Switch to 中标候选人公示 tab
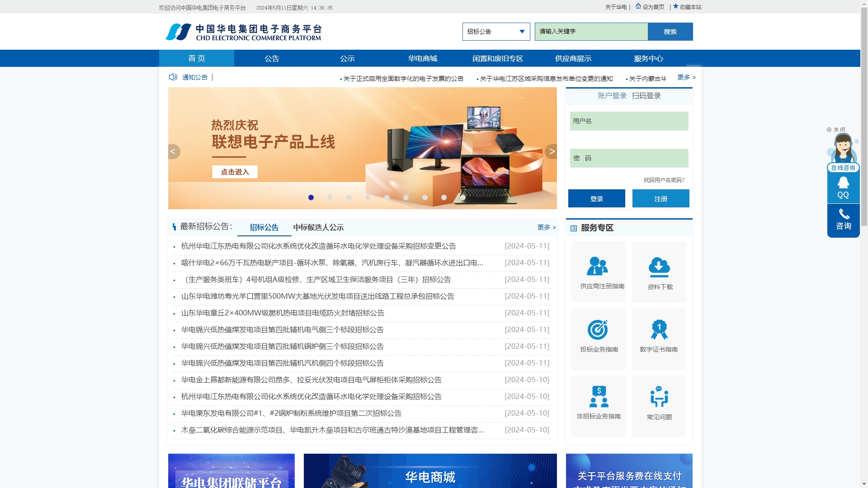Viewport: 868px width, 488px height. 318,227
